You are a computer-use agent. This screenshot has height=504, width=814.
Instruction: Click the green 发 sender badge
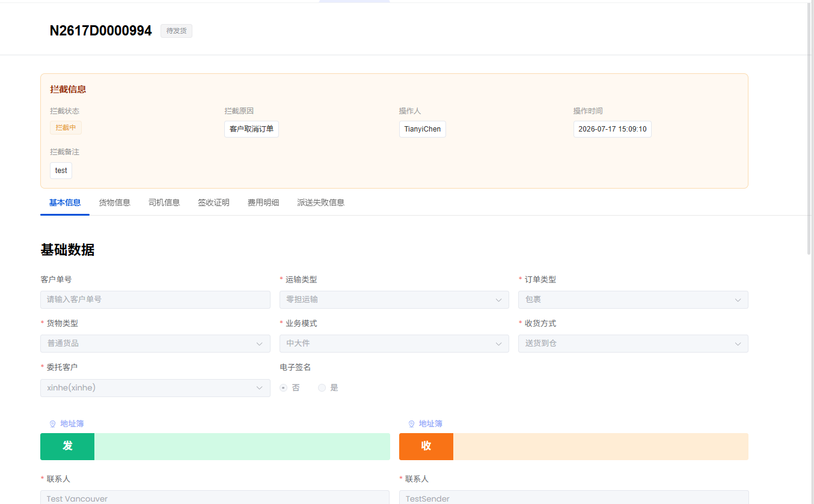click(67, 446)
